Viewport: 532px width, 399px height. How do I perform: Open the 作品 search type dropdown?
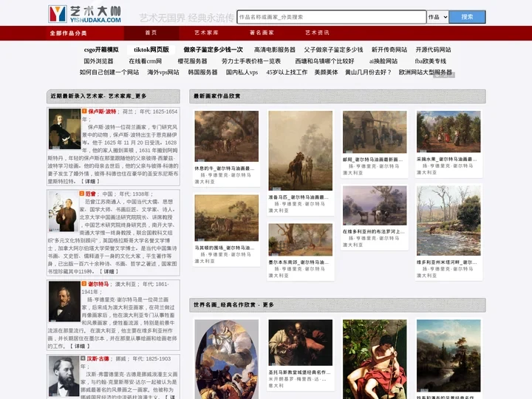coord(437,17)
